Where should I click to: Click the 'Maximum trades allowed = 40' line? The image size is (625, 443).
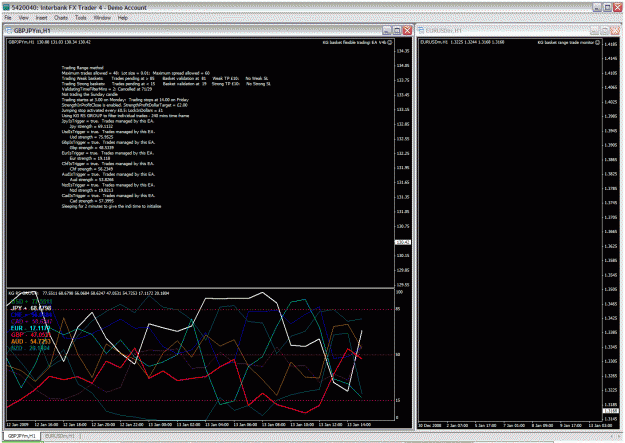[x=136, y=73]
